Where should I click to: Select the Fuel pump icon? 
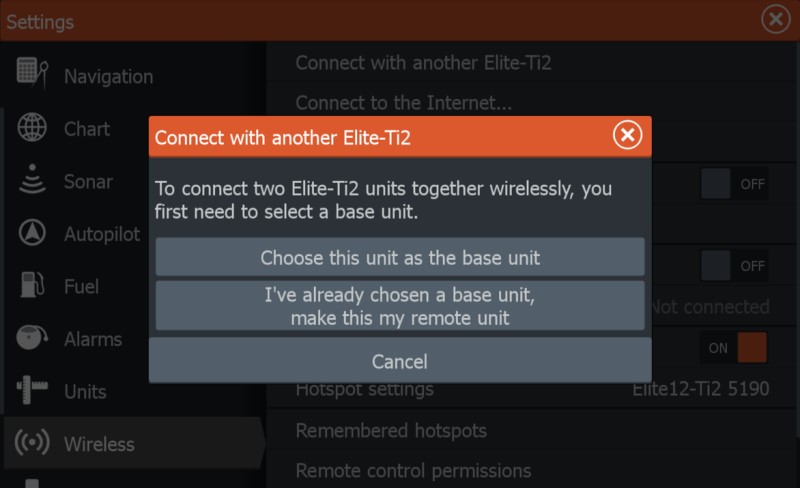click(x=32, y=286)
